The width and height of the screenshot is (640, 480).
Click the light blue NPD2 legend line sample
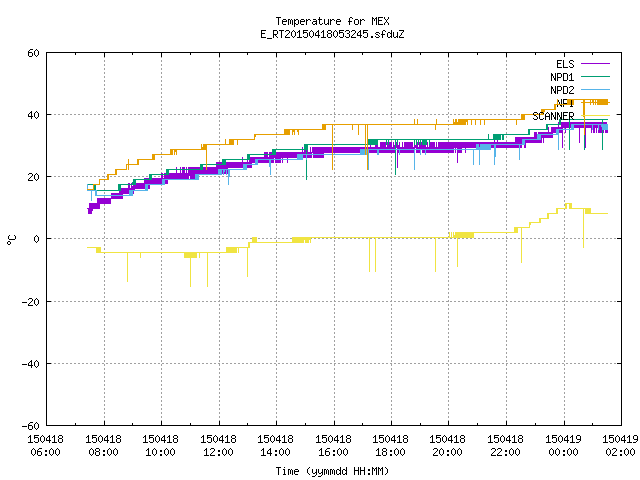[595, 89]
